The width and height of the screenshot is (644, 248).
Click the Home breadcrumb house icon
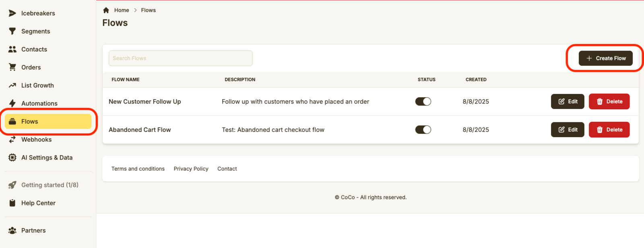click(x=106, y=10)
